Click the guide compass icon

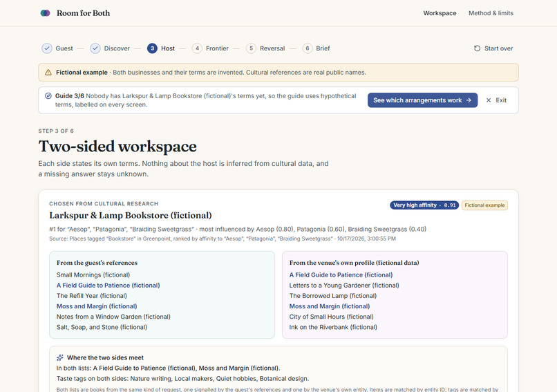point(48,96)
